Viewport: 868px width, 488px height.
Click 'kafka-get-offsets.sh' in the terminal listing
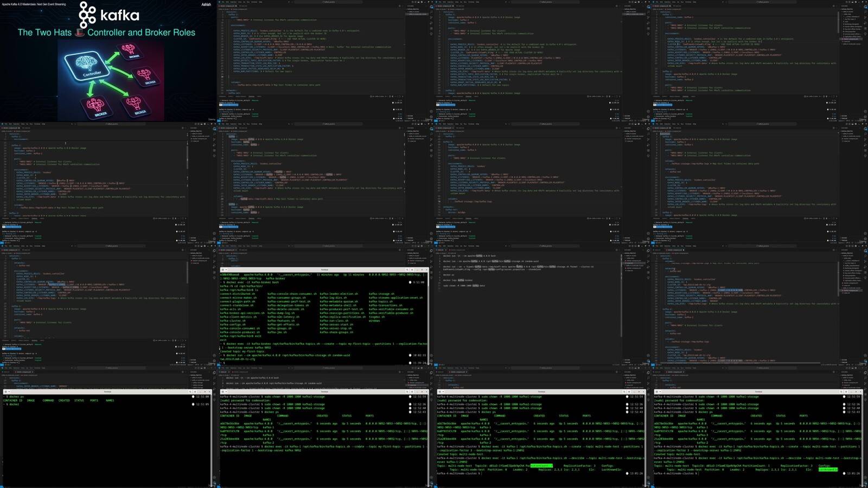point(283,324)
